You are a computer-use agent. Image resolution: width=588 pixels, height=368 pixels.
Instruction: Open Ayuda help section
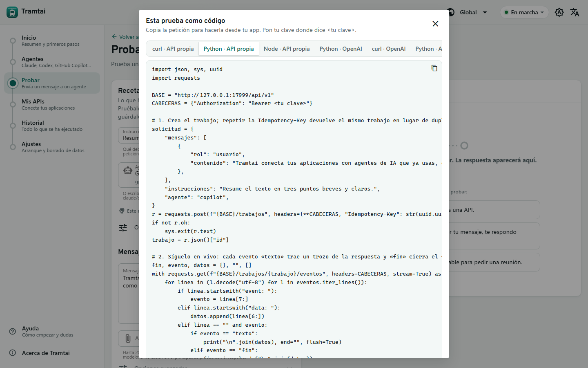pos(52,331)
